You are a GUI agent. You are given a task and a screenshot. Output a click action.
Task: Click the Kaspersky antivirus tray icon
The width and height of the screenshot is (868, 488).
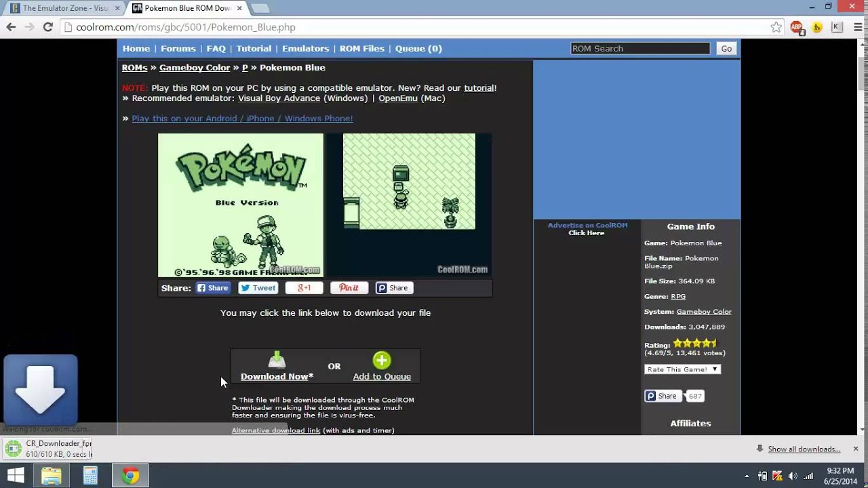(778, 476)
